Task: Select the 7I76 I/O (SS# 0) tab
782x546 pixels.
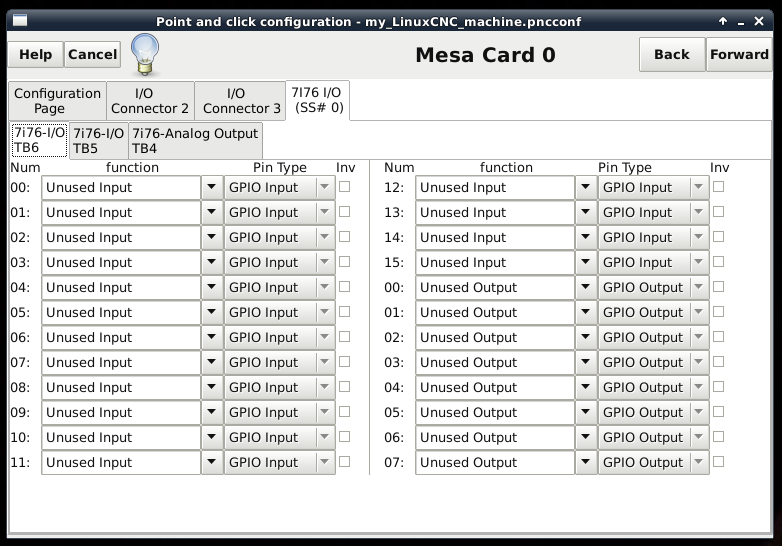Action: [318, 100]
